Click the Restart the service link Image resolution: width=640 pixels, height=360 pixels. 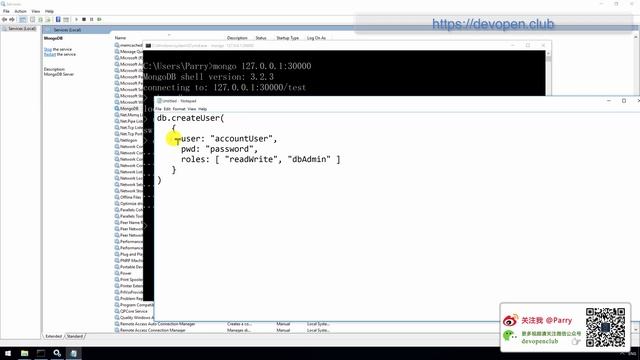(50, 54)
